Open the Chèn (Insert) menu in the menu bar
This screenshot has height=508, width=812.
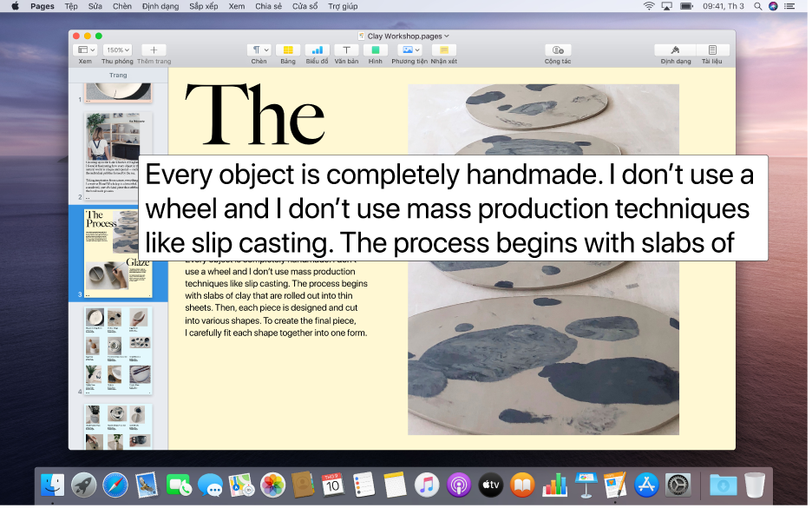(x=122, y=6)
